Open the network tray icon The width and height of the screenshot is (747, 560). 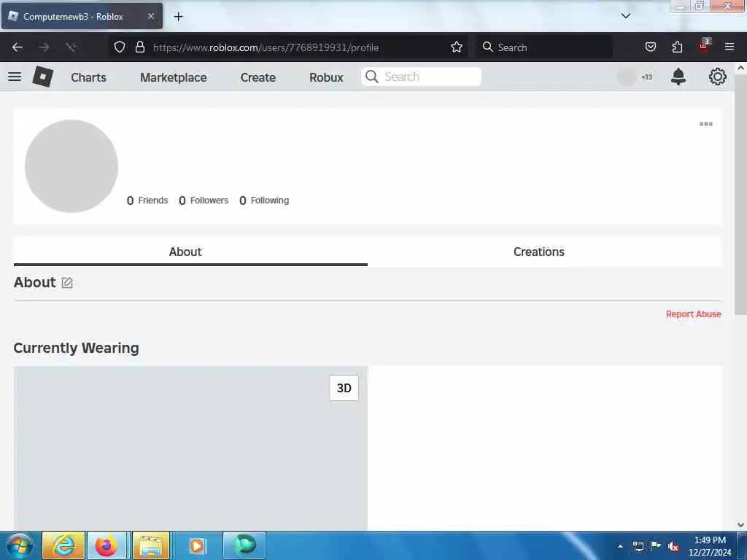pos(638,546)
